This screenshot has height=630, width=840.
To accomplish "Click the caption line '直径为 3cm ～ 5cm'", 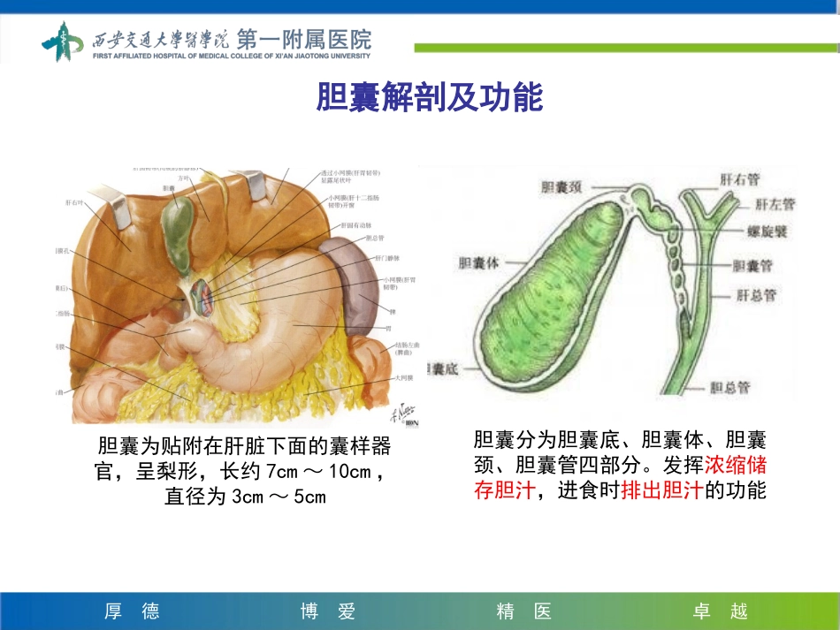I will (x=245, y=497).
